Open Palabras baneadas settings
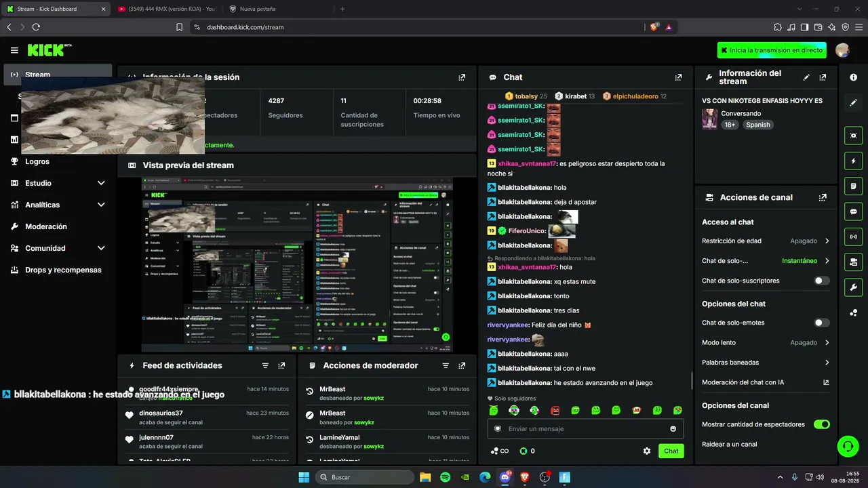 (766, 362)
